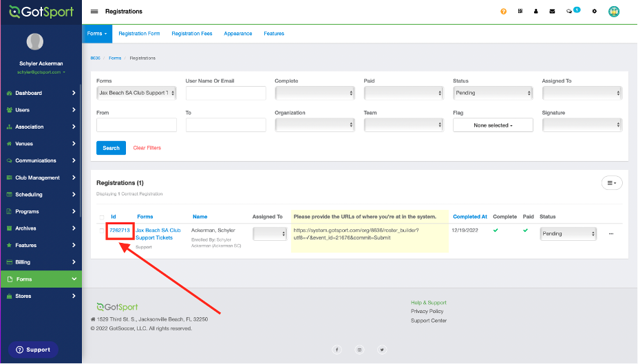This screenshot has width=638, height=364.
Task: Click the Archives sidebar icon
Action: point(10,228)
